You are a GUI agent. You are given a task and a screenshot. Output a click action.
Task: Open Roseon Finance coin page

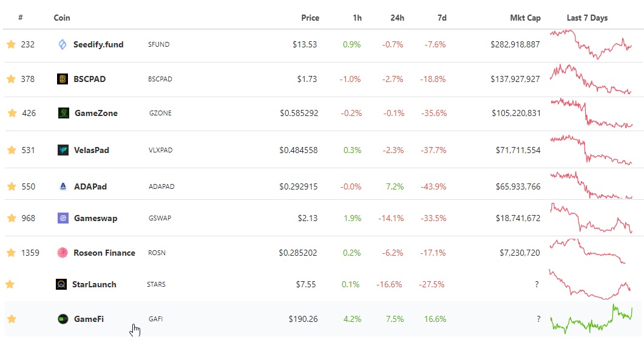104,253
